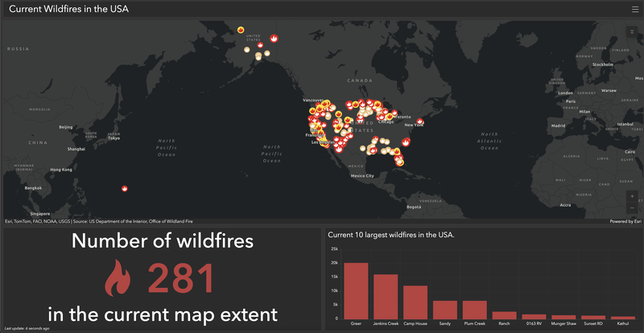Click the Current 10 largest wildfires chart title

click(x=391, y=236)
